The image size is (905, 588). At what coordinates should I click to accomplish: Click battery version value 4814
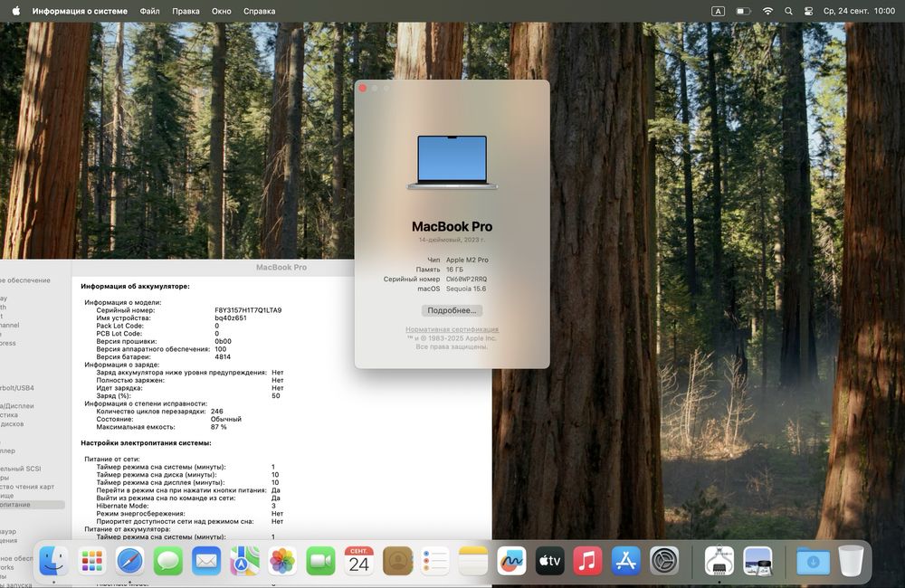(223, 357)
